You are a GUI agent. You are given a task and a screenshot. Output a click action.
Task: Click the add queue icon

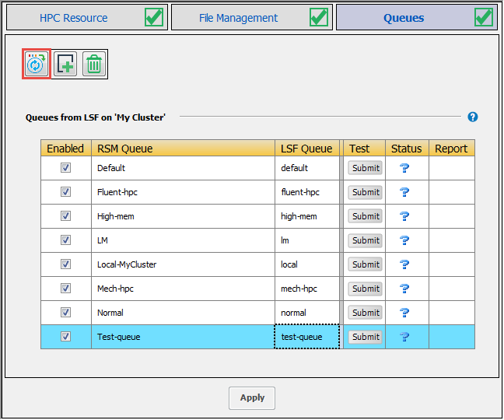[65, 65]
